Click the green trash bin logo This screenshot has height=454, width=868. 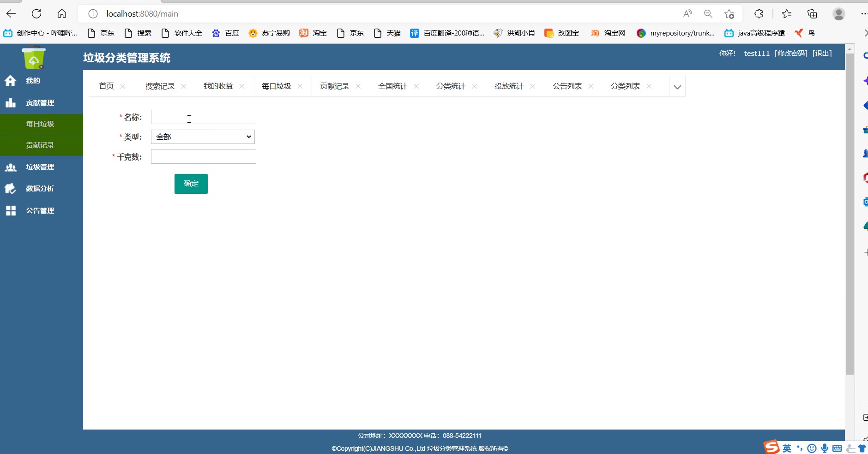(x=34, y=59)
